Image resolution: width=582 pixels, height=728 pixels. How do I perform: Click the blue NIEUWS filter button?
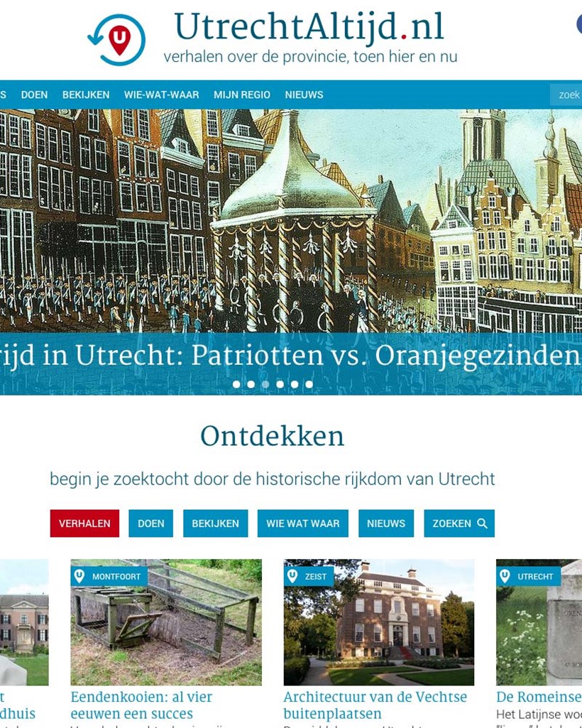[x=386, y=523]
